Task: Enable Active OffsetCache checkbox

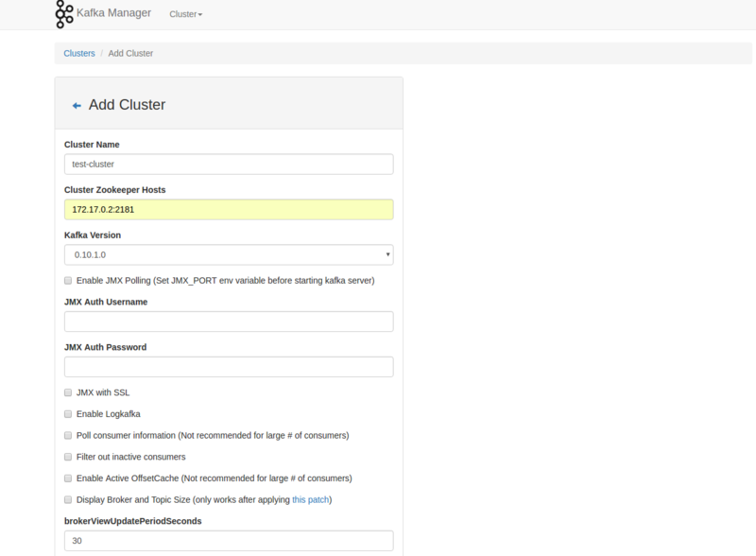Action: pos(68,478)
